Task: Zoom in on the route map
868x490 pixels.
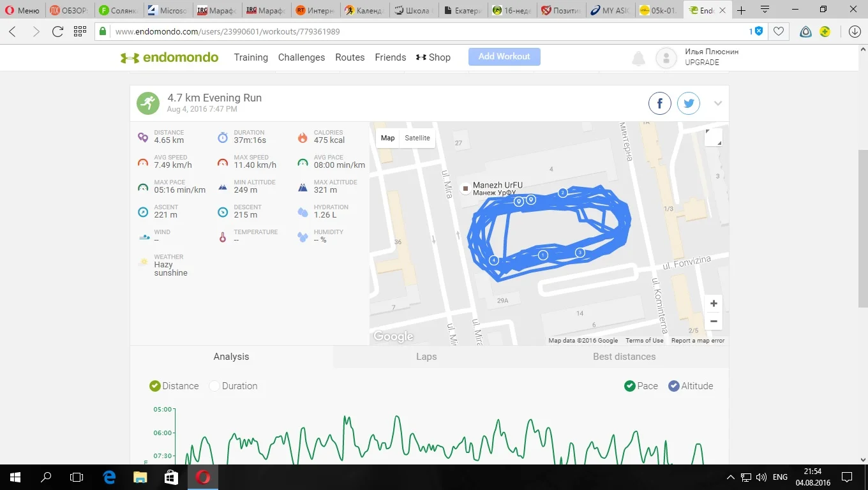Action: [714, 304]
